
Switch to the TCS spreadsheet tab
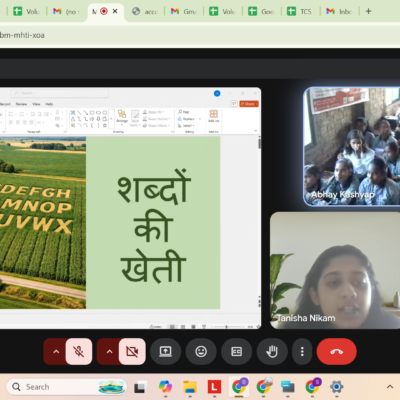pyautogui.click(x=300, y=12)
